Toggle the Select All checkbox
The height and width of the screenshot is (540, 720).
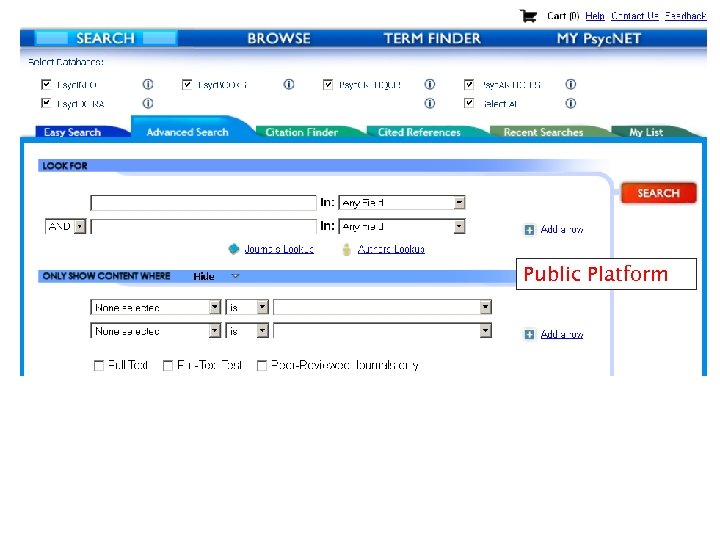pyautogui.click(x=469, y=103)
